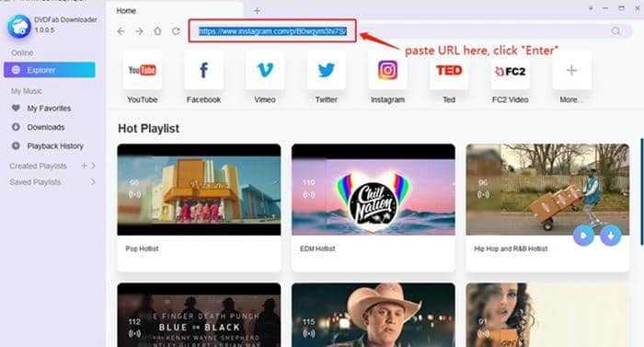
Task: Play the Hip Hop and R&B Hotlist
Action: click(583, 236)
